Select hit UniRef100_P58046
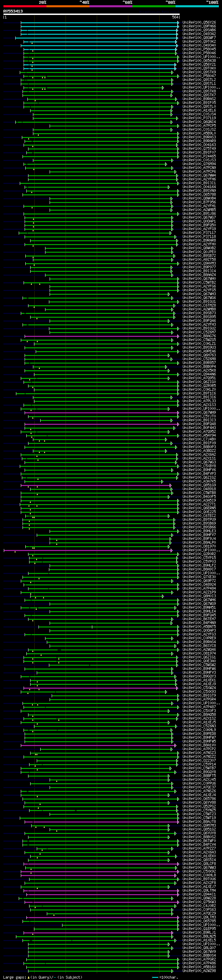Viewport: 222px width, 980px height. tap(199, 53)
